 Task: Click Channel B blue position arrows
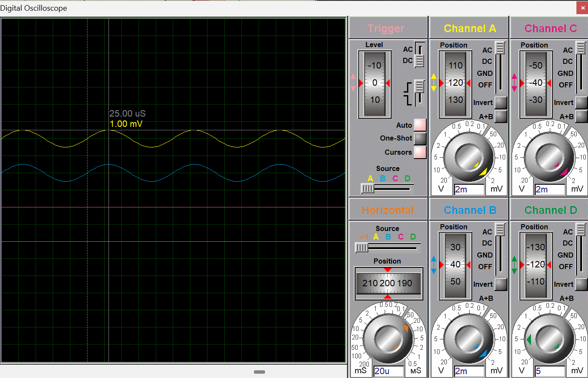[x=433, y=265]
